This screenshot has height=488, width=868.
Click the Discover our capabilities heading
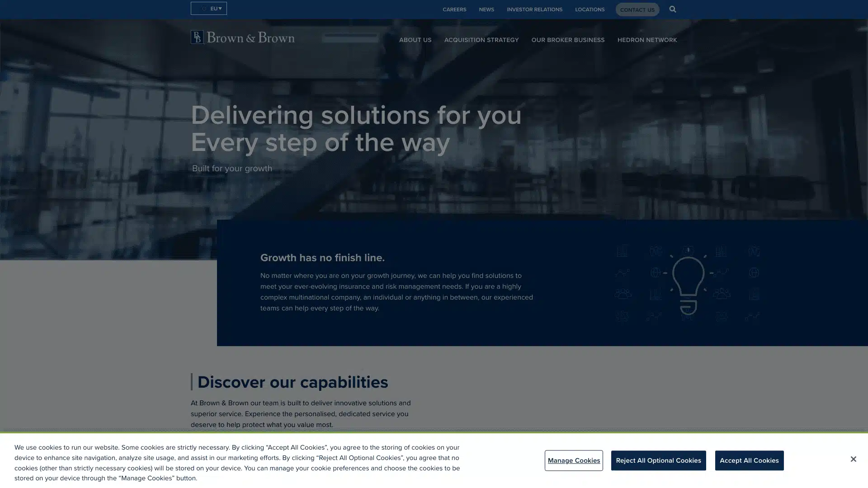[x=292, y=382]
